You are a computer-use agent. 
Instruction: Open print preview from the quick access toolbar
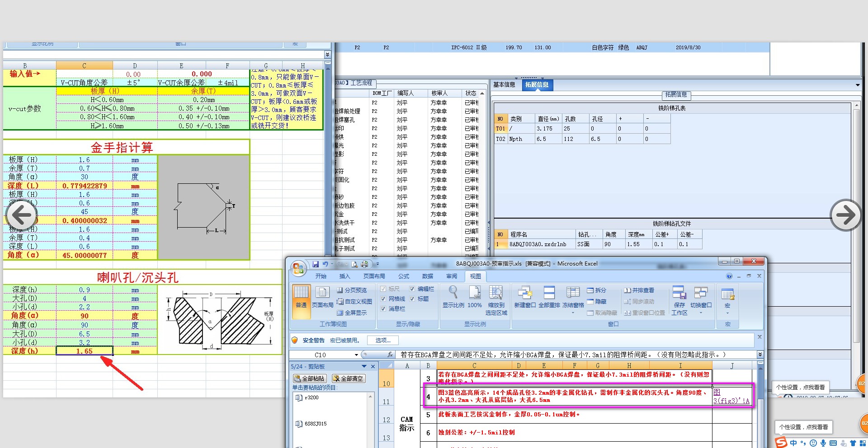coord(355,264)
